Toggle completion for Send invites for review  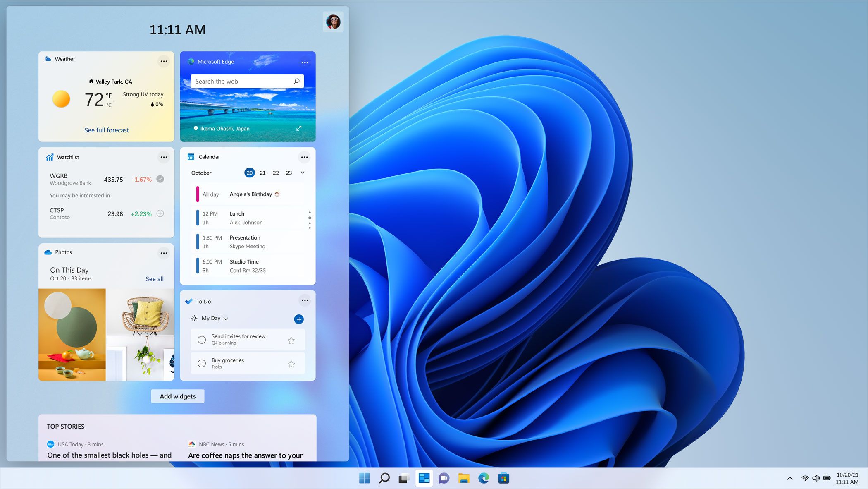[202, 339]
